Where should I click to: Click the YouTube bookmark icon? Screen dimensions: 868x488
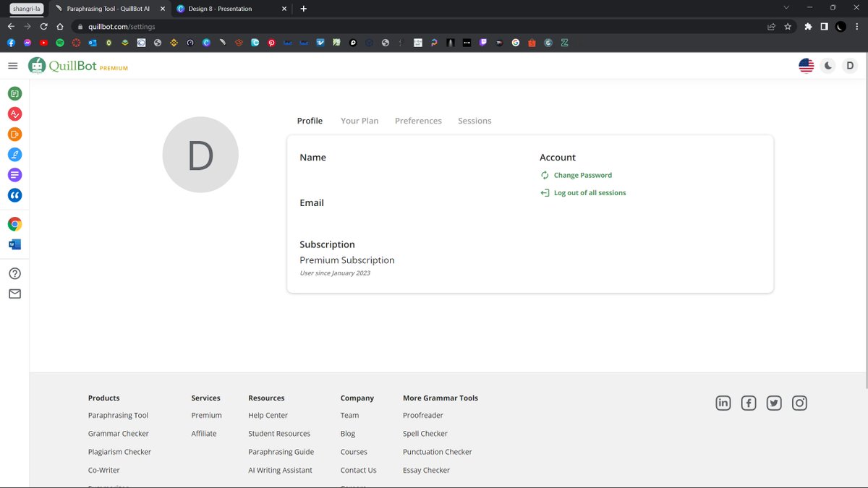pos(43,43)
